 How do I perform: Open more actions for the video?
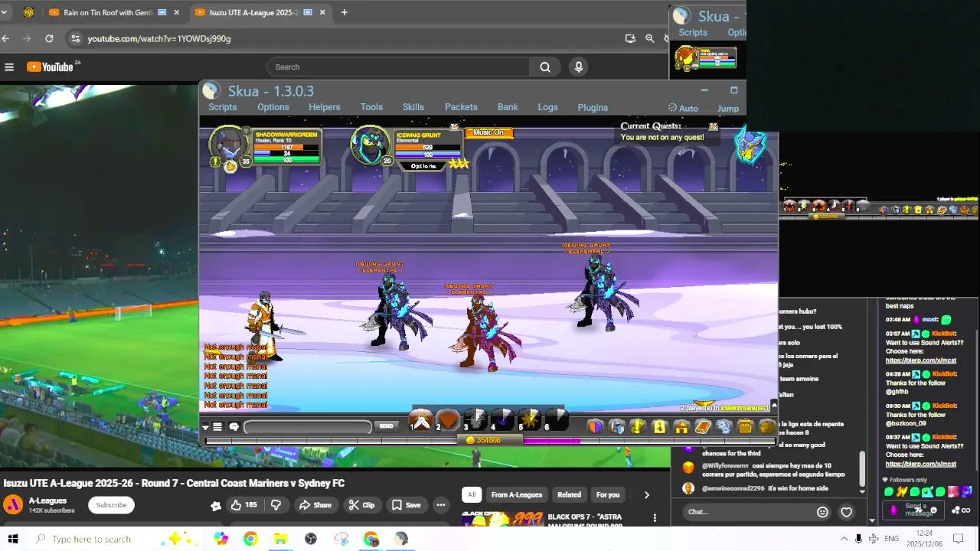(x=440, y=505)
